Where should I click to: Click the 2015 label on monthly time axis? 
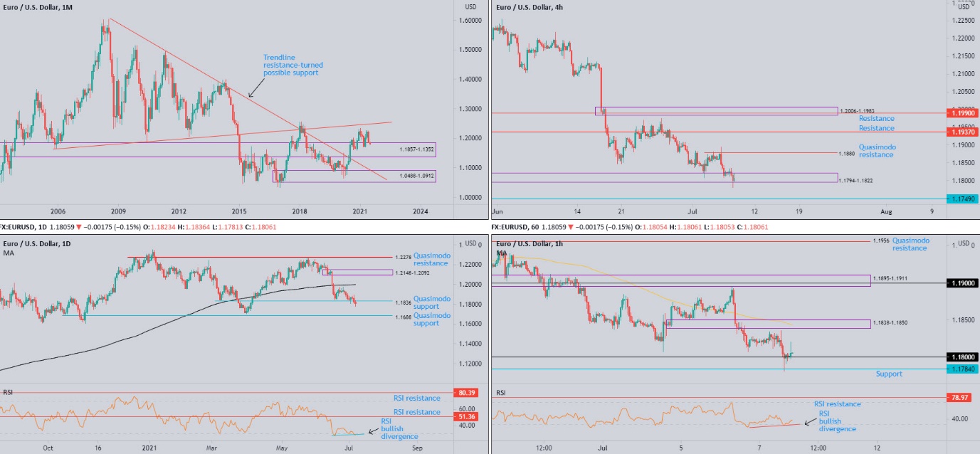coord(239,211)
